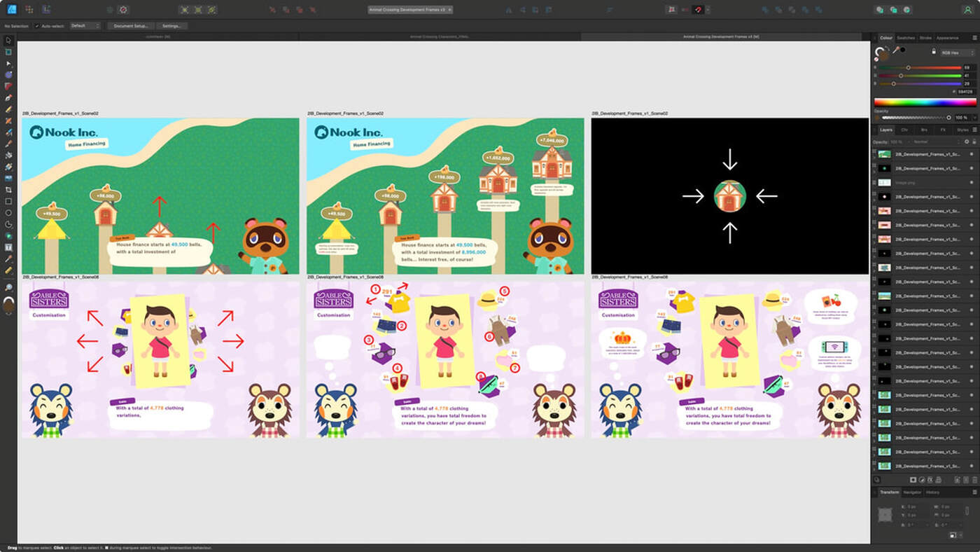Click the add layer icon in Layers panel

pyautogui.click(x=957, y=480)
